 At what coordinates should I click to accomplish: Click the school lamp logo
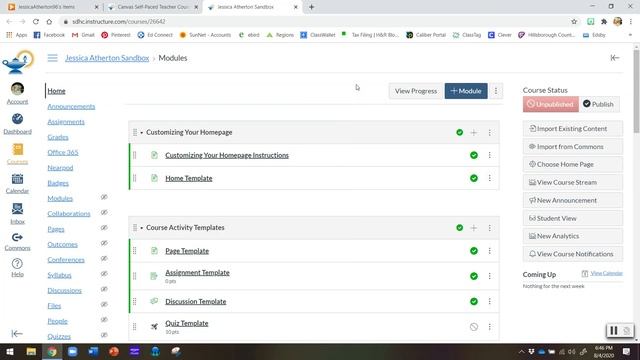click(x=18, y=62)
